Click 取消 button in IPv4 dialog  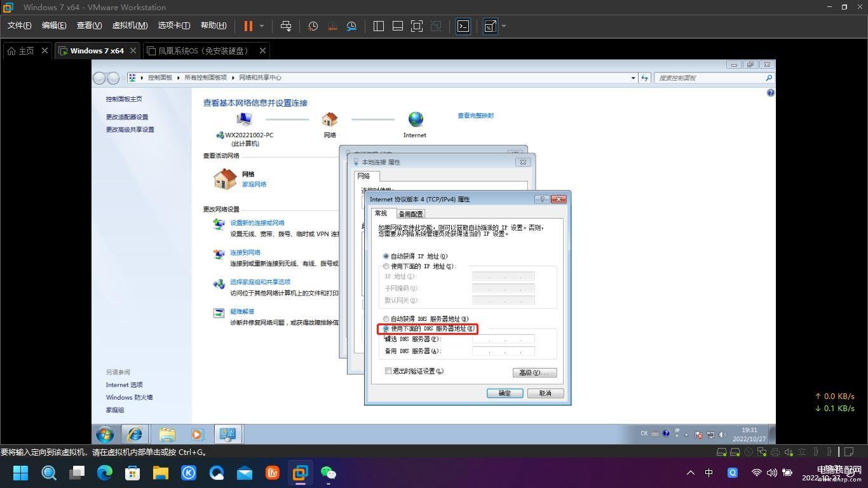[x=545, y=393]
